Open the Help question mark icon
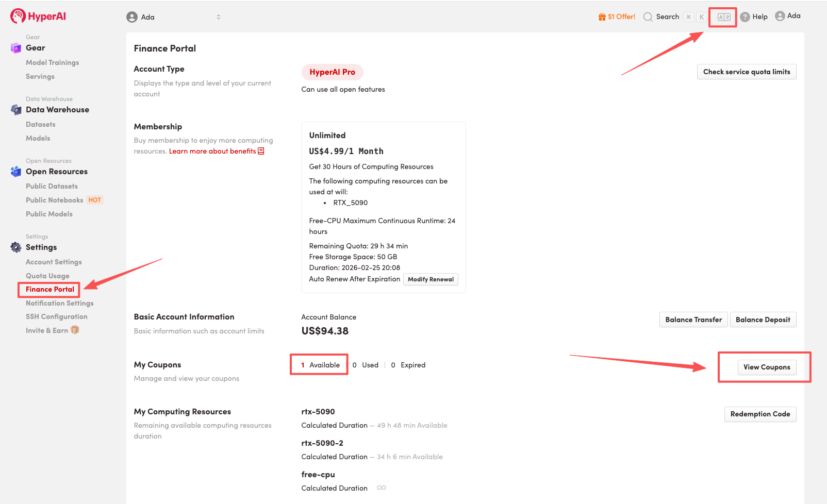This screenshot has width=827, height=504. (745, 17)
